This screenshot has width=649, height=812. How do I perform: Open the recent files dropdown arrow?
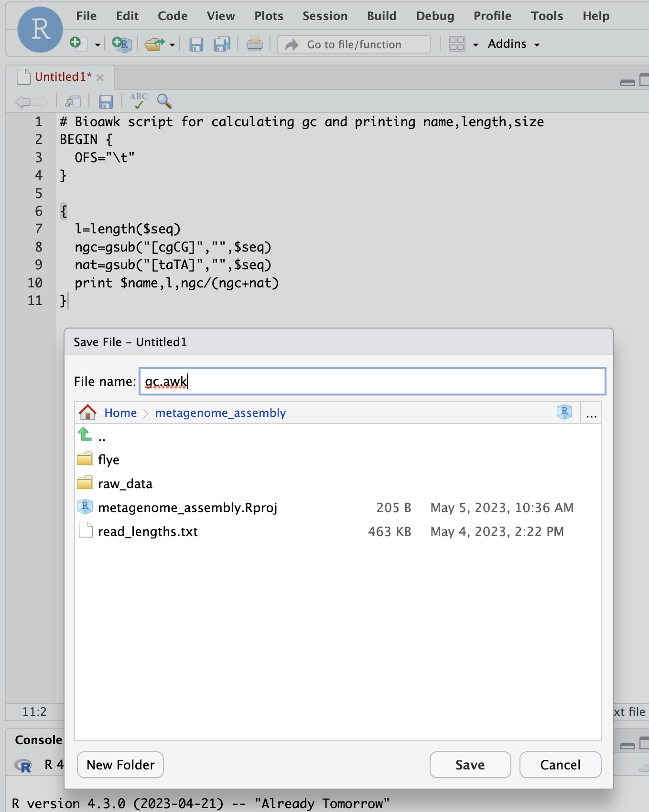173,45
